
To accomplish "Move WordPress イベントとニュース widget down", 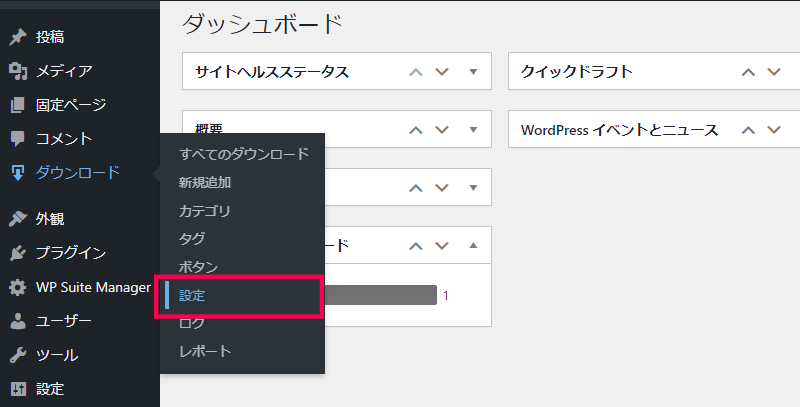I will pos(774,130).
